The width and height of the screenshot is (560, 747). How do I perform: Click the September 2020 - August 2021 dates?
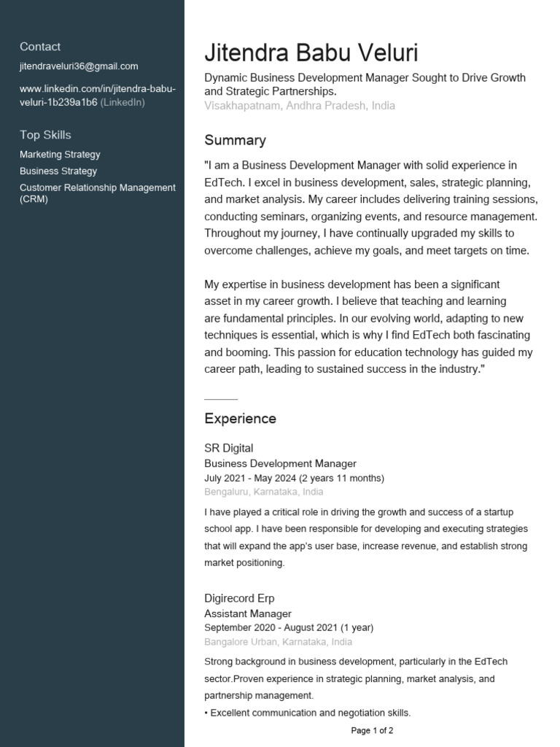click(289, 628)
